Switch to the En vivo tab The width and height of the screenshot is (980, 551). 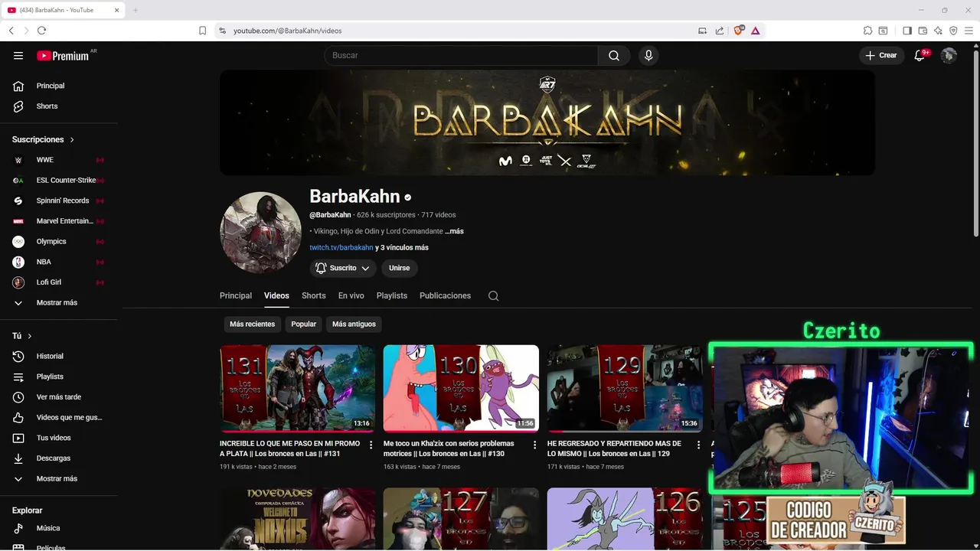coord(351,296)
